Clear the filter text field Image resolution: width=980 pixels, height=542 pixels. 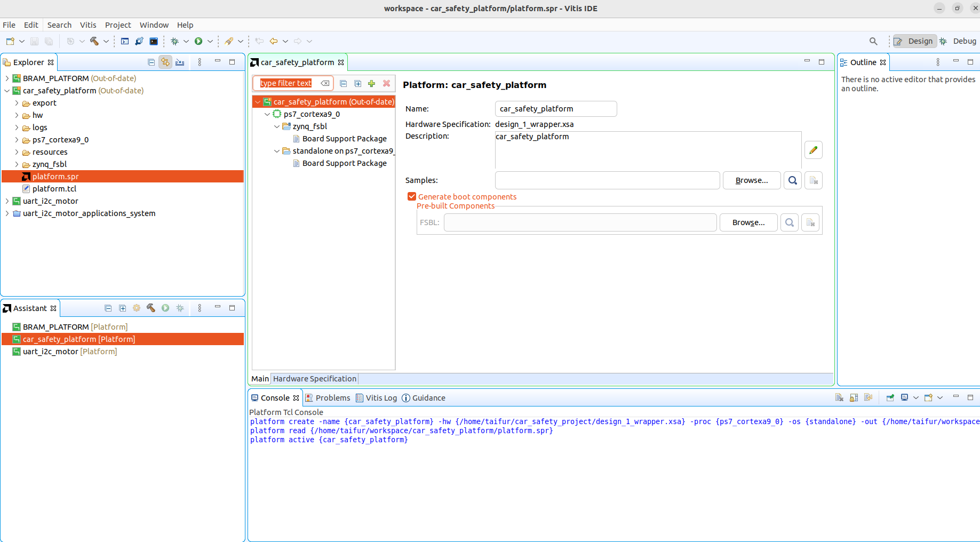[325, 83]
